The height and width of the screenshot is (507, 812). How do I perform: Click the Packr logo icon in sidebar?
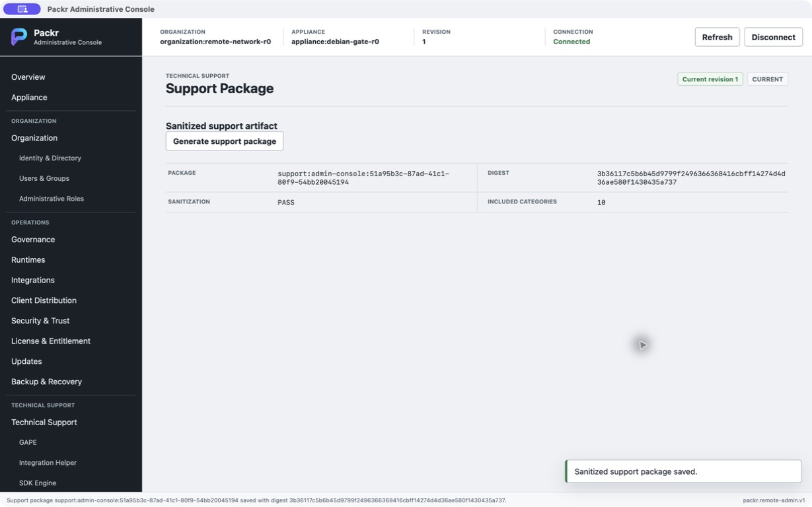tap(19, 37)
